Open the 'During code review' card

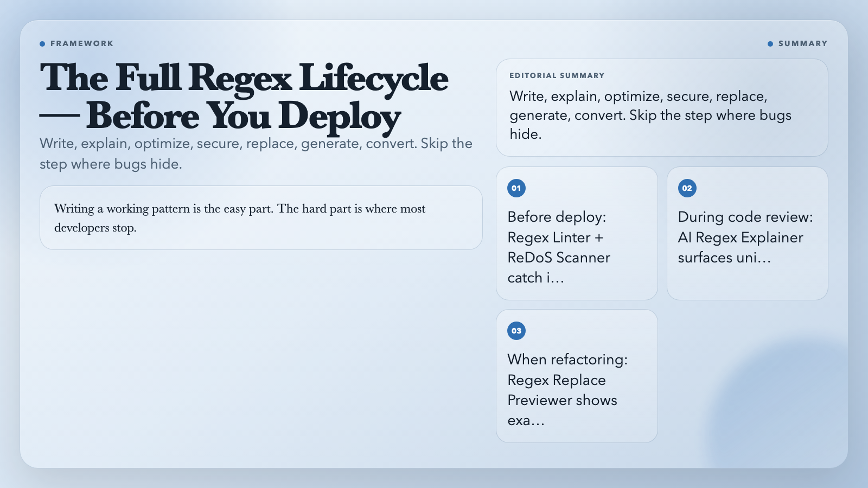(x=748, y=233)
